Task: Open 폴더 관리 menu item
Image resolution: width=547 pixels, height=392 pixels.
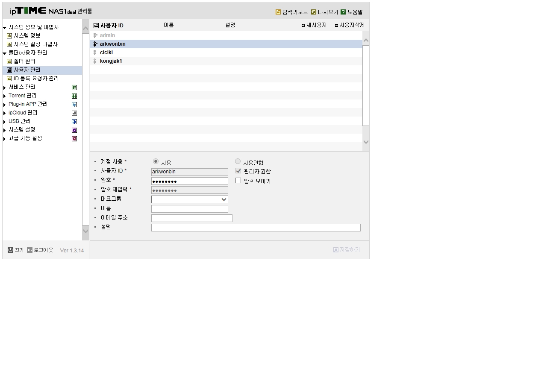Action: [x=24, y=61]
